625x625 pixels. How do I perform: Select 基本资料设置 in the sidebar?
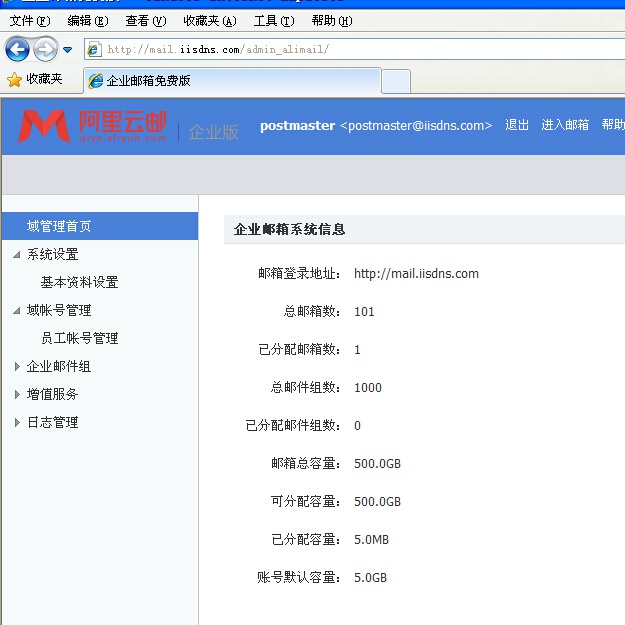tap(79, 283)
